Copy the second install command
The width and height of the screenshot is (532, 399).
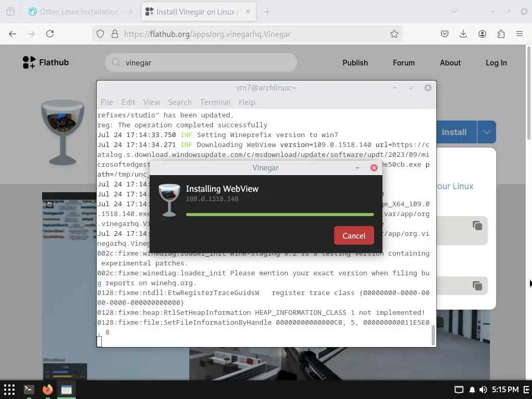477,286
